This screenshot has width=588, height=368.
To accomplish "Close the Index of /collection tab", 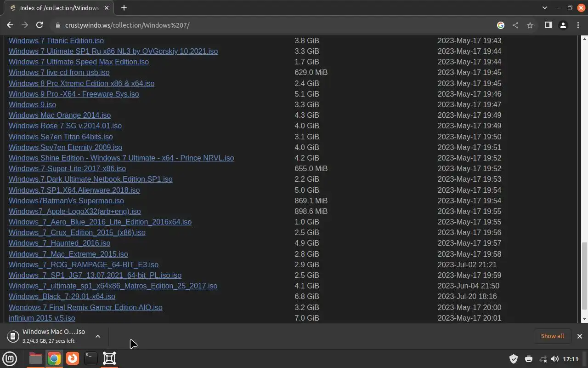I will click(x=106, y=8).
